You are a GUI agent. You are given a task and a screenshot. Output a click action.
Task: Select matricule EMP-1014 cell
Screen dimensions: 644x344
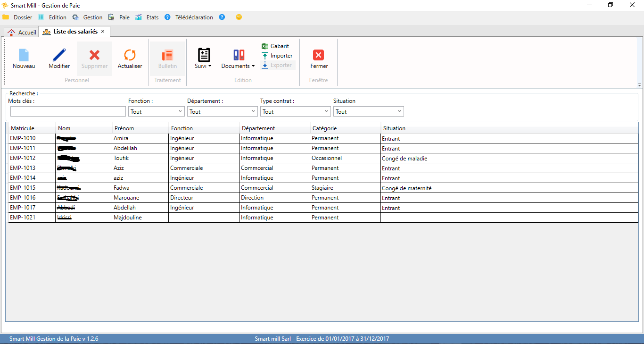pos(32,178)
